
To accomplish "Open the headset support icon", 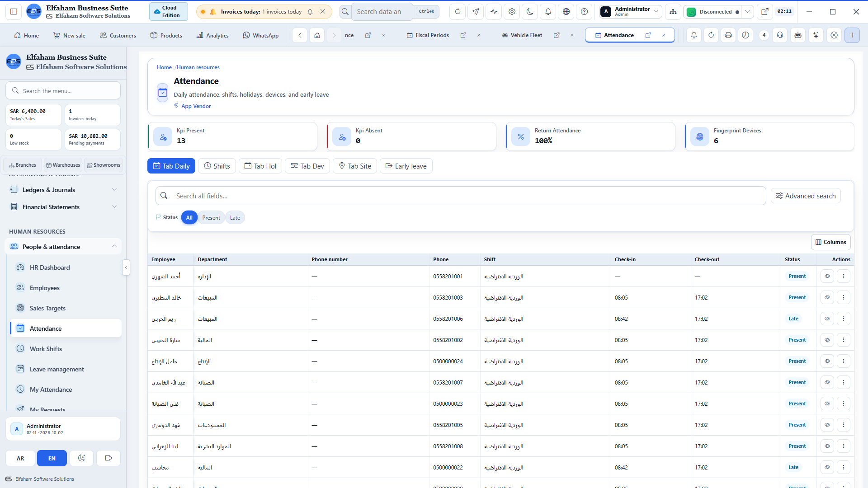I will 780,35.
